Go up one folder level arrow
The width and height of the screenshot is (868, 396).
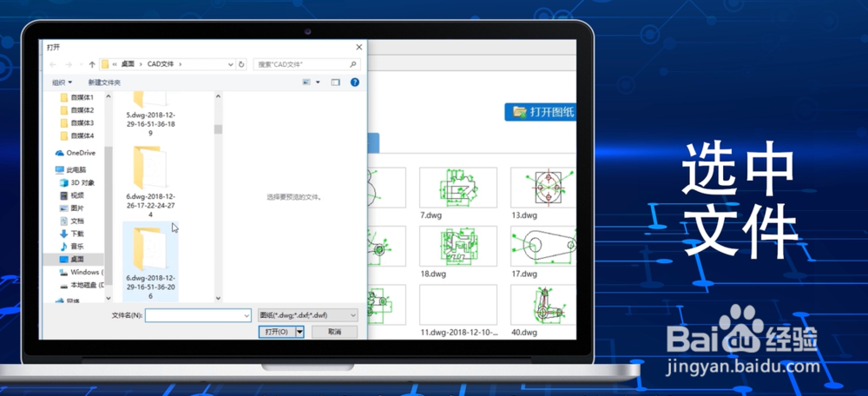click(92, 64)
